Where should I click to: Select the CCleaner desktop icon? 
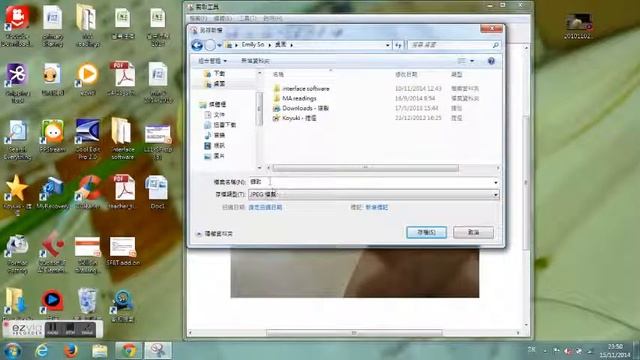[88, 192]
